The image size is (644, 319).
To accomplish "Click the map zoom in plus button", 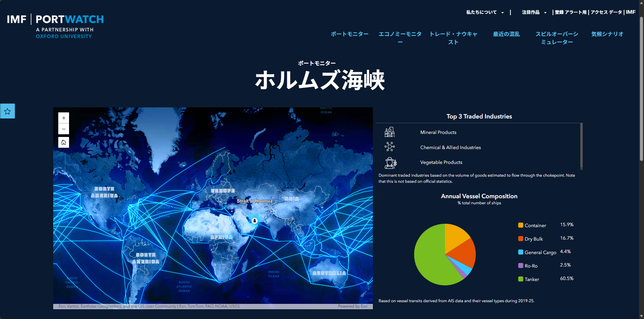I will coord(64,118).
